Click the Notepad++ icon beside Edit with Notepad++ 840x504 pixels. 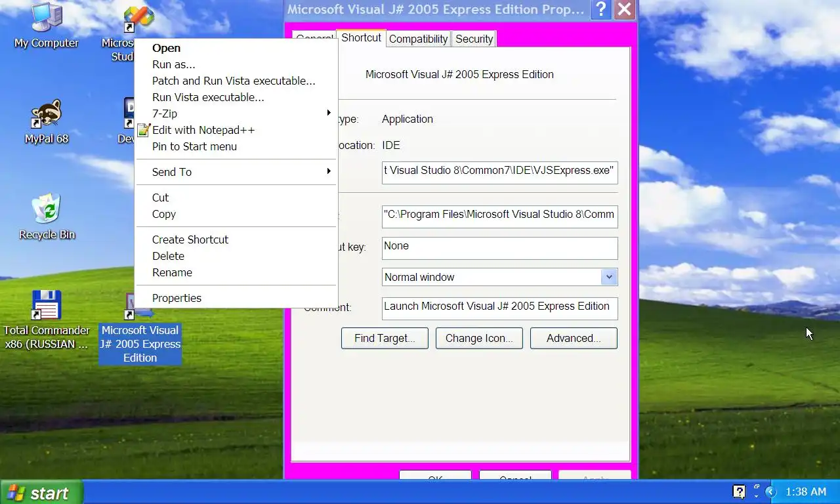click(144, 130)
